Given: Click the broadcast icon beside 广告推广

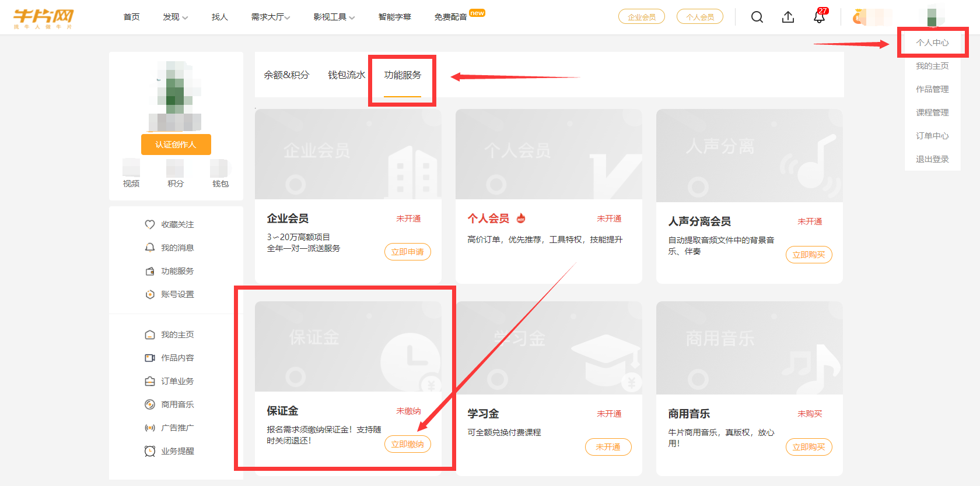Looking at the screenshot, I should pyautogui.click(x=150, y=428).
